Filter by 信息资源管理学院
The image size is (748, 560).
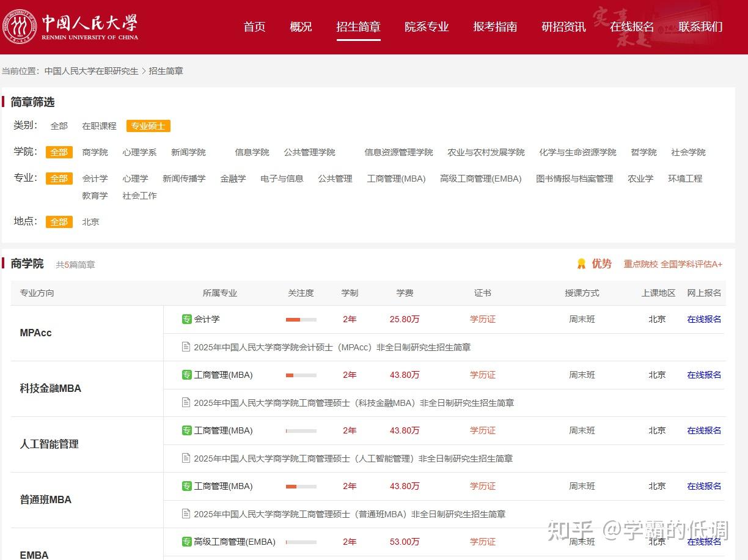click(398, 152)
